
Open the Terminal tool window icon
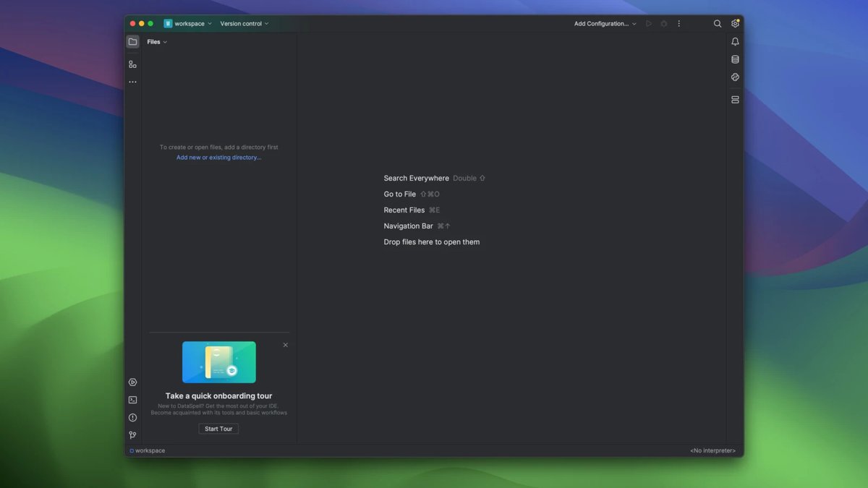pos(132,399)
